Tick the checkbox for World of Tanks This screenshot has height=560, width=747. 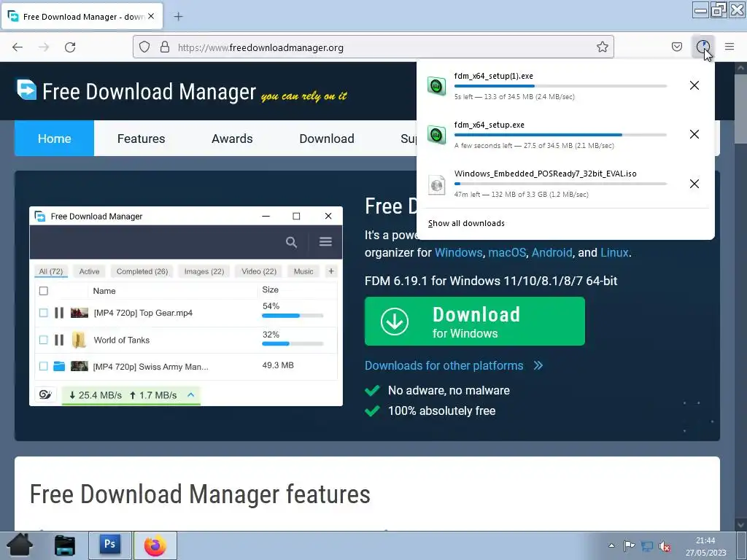pyautogui.click(x=43, y=340)
